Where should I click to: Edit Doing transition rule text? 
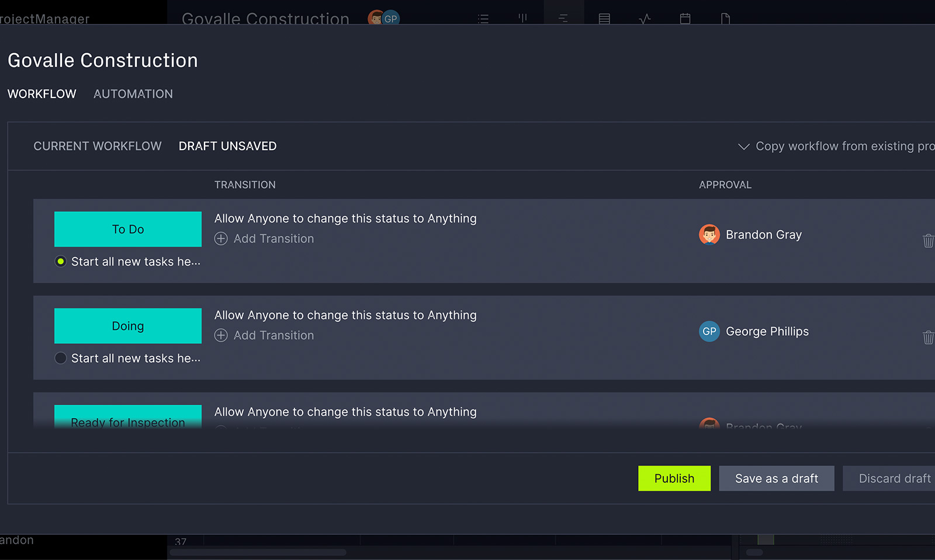tap(345, 315)
